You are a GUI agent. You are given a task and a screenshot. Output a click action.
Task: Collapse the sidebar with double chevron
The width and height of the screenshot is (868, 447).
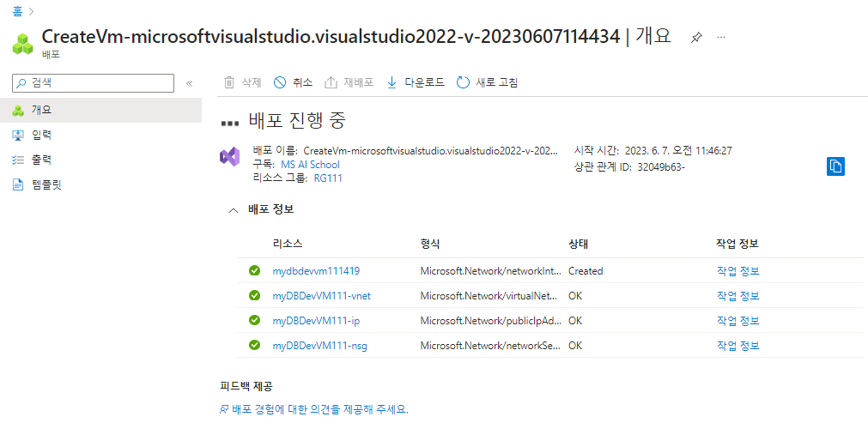190,83
